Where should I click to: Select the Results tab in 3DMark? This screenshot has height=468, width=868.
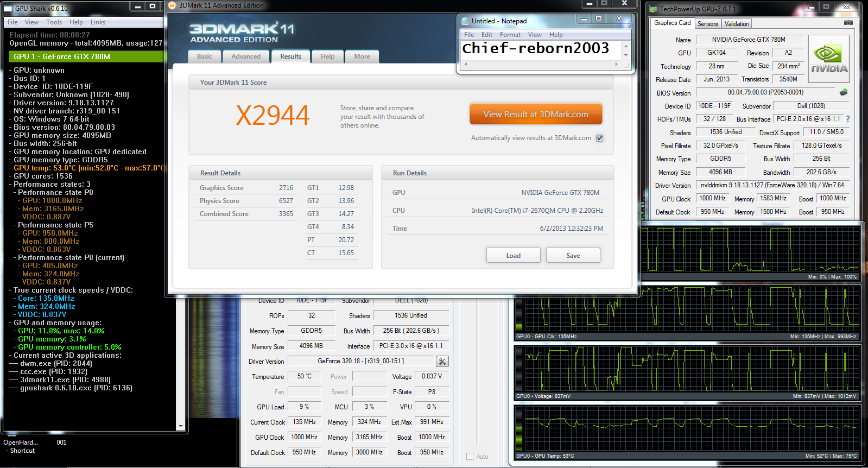[x=290, y=56]
